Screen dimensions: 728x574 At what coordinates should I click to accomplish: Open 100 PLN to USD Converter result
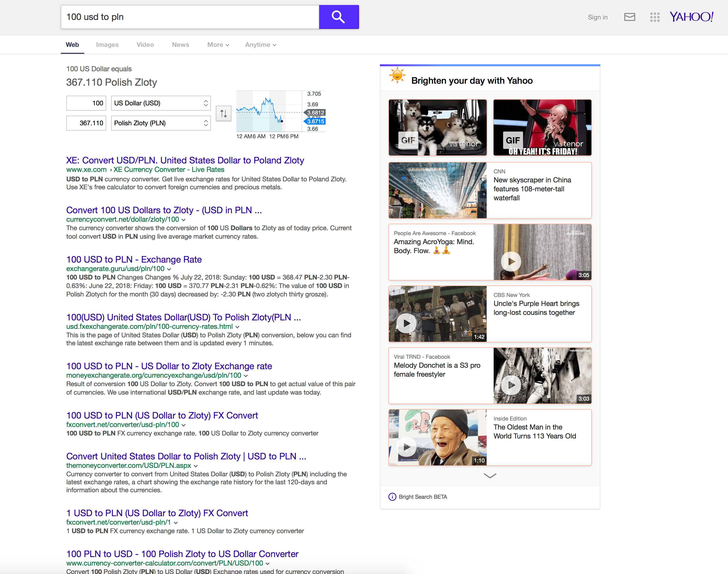[x=182, y=554]
